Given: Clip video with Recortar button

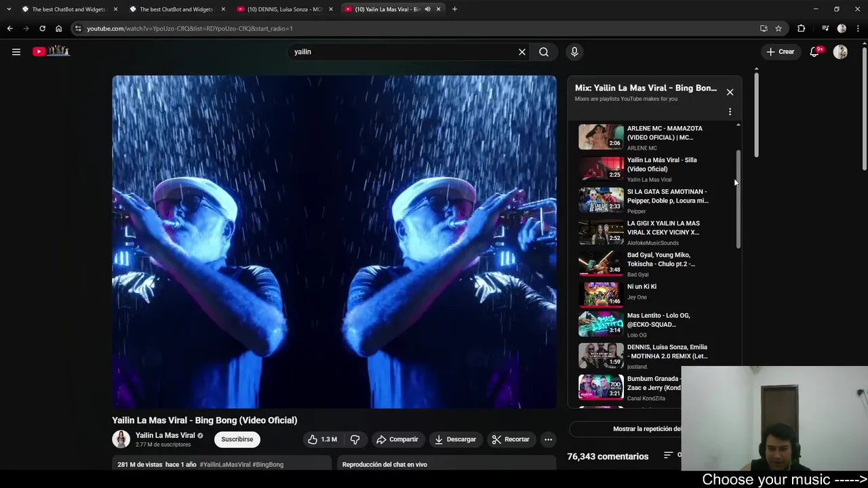Looking at the screenshot, I should (511, 439).
